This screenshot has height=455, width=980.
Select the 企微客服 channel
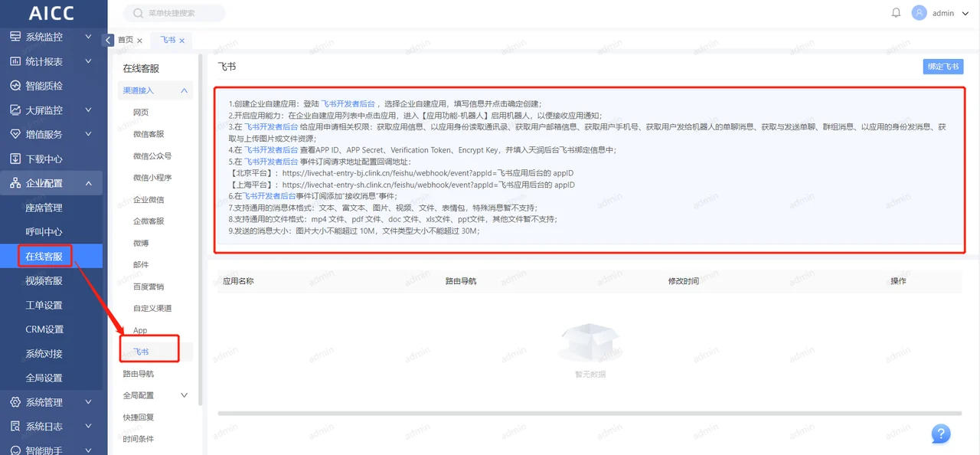click(x=149, y=221)
